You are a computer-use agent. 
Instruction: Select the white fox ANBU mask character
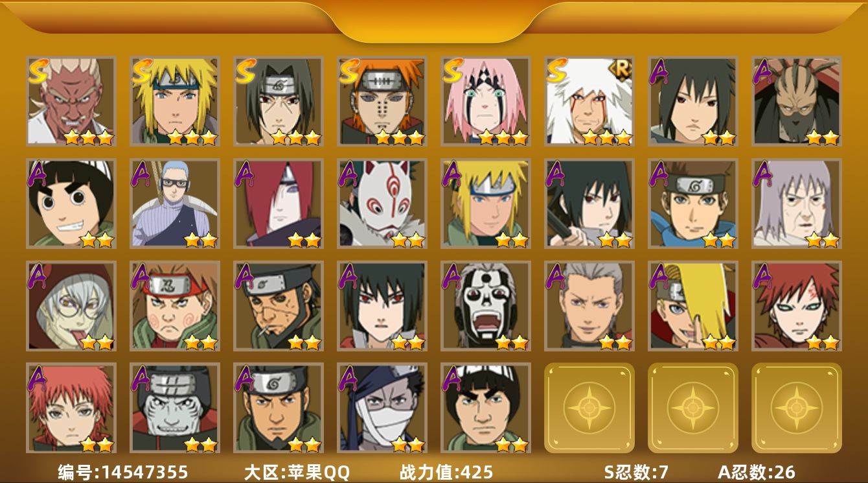[382, 204]
